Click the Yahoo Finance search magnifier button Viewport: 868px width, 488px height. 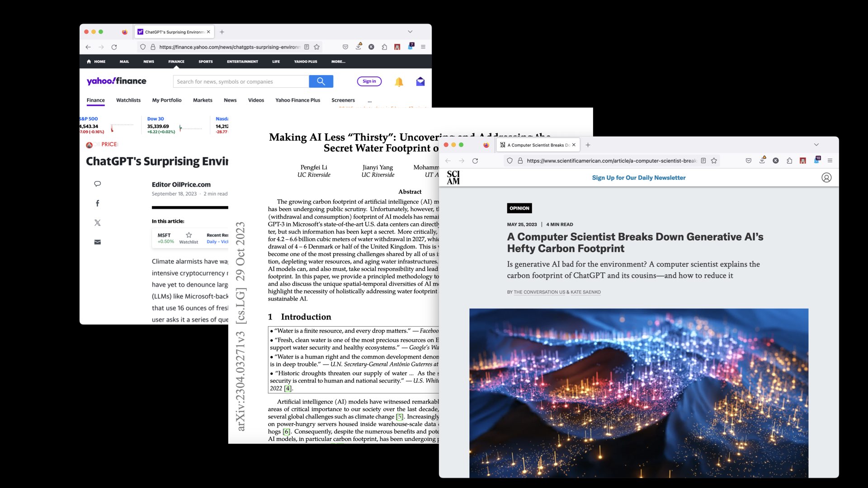click(321, 81)
